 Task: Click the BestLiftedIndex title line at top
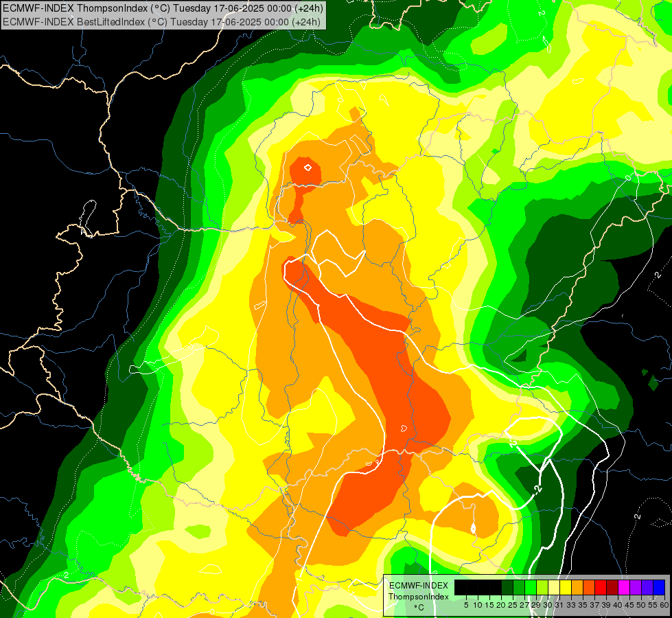tap(161, 21)
